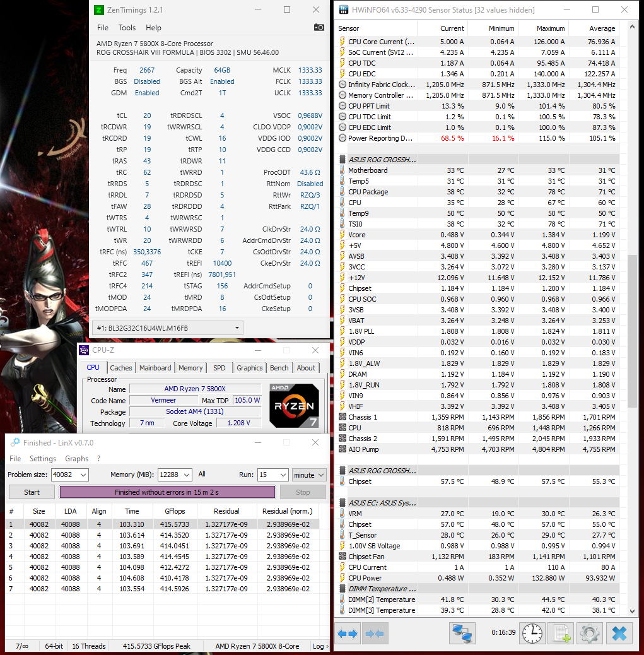The width and height of the screenshot is (644, 655).
Task: Click HWiNFO vertical scrollbar thumb
Action: pyautogui.click(x=632, y=331)
